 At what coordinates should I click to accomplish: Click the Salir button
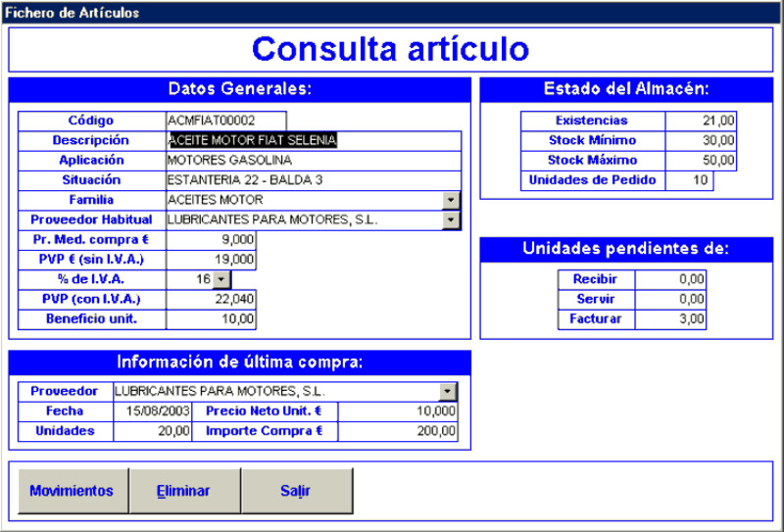pos(296,491)
